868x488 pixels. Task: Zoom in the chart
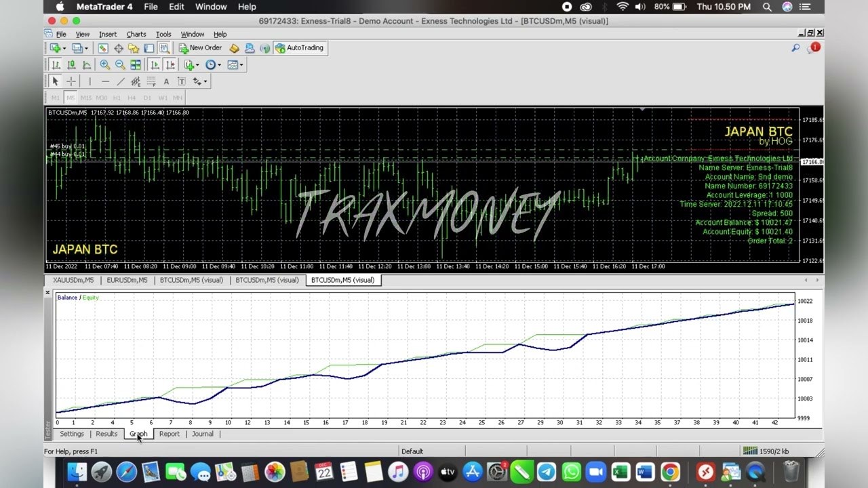click(x=105, y=65)
